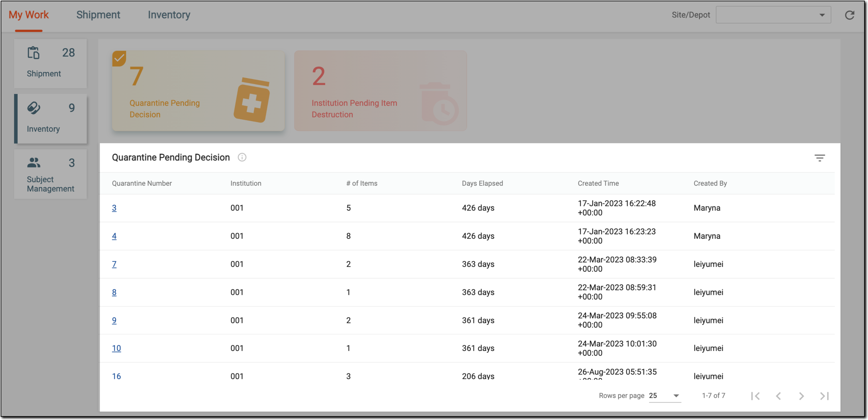Click the Inventory pill icon in sidebar
Image resolution: width=868 pixels, height=420 pixels.
[x=34, y=108]
